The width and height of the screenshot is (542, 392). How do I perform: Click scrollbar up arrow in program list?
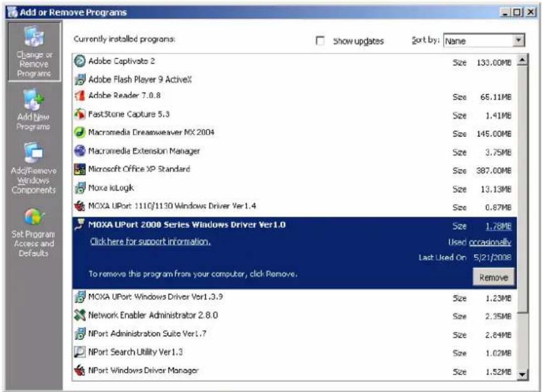523,61
